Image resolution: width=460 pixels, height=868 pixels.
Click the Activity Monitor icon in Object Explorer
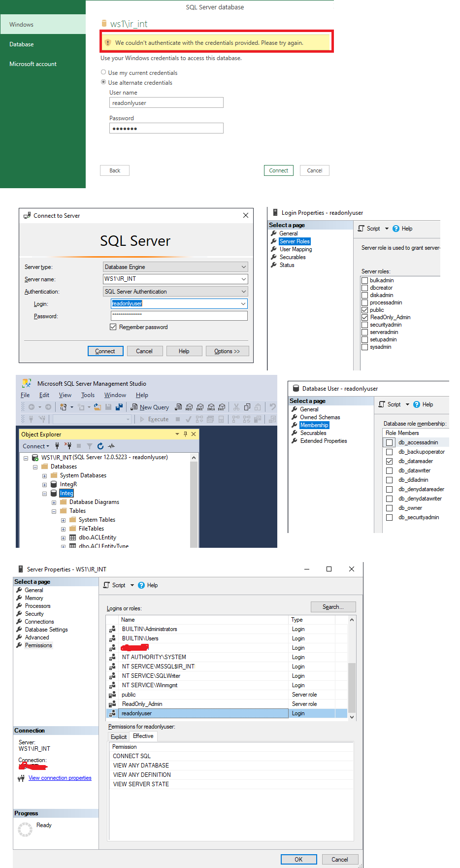[111, 446]
